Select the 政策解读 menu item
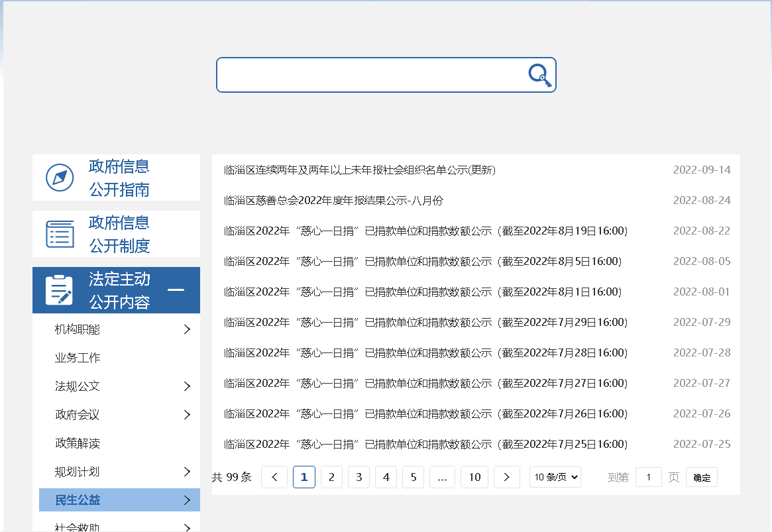 click(x=78, y=443)
